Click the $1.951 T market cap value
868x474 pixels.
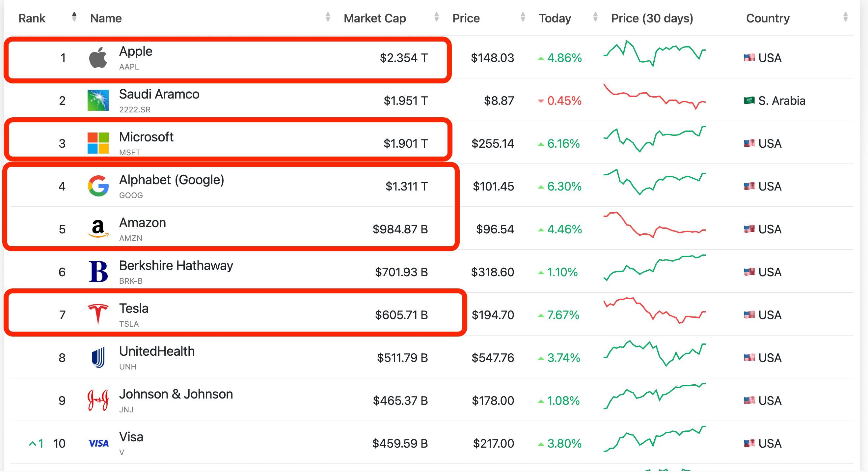tap(406, 101)
